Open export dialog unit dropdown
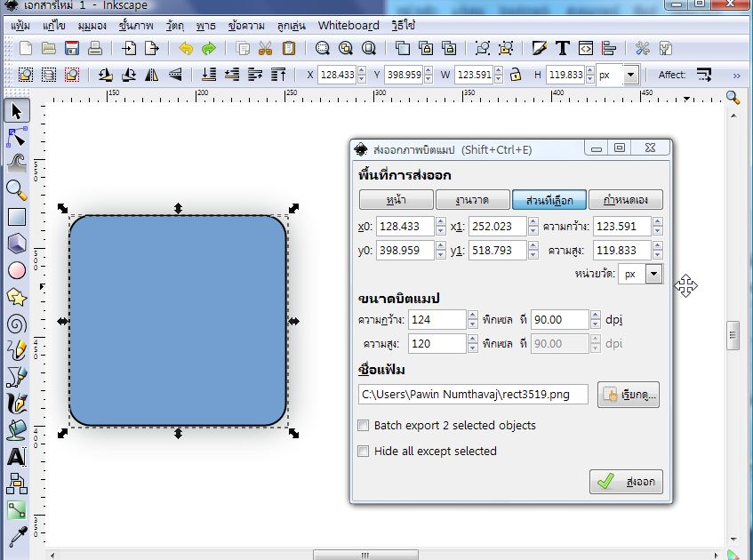Screen dimensions: 753x560 point(654,275)
